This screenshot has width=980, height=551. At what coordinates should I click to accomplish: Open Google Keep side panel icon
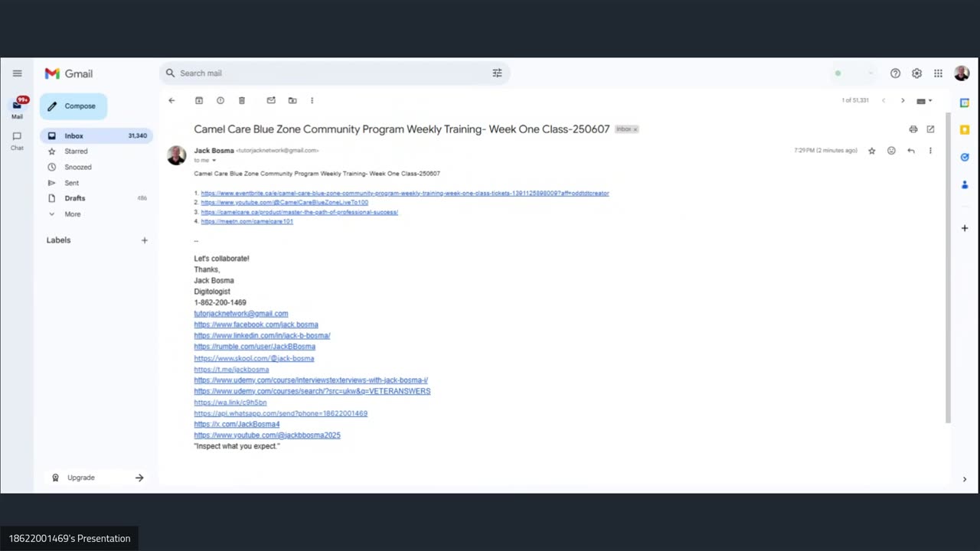(965, 130)
